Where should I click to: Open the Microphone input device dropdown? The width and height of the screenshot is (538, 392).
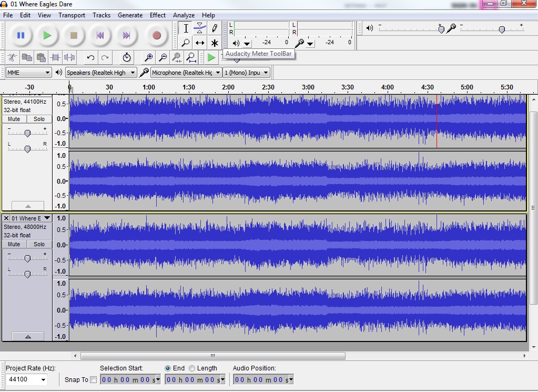tap(186, 73)
